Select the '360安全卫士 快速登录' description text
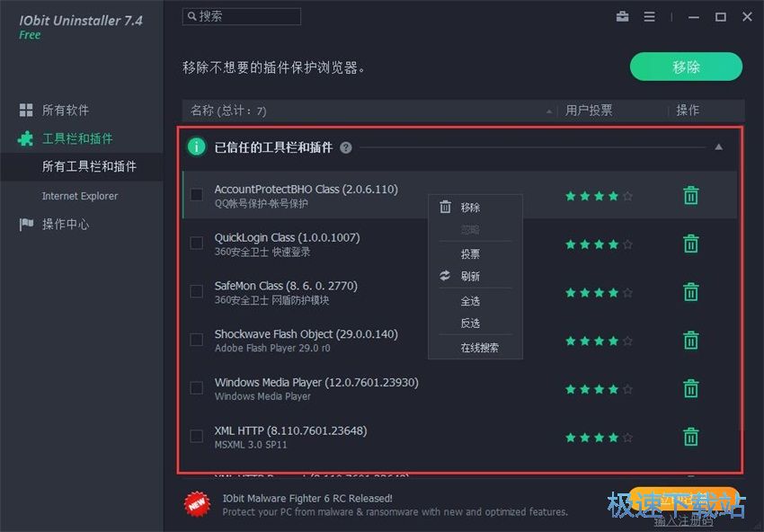Viewport: 764px width, 532px height. (x=262, y=252)
